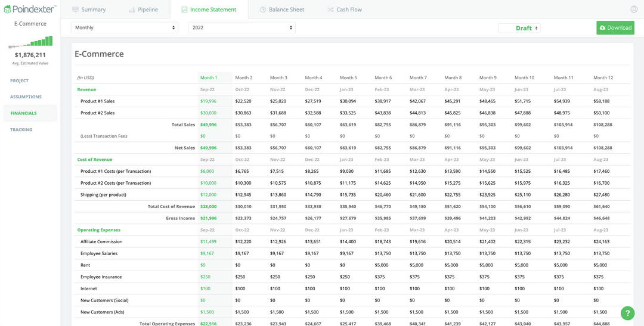
Task: Click the $28,000 Total Cost of Revenue value
Action: (x=208, y=207)
